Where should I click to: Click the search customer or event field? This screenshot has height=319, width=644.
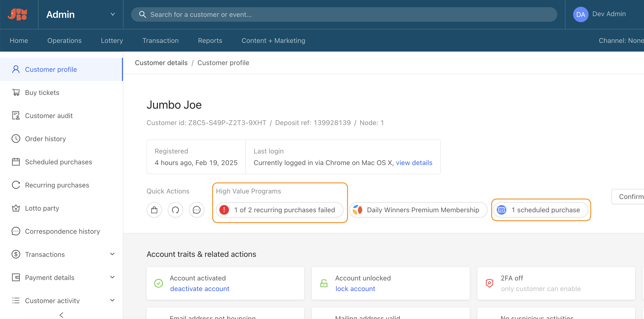click(x=344, y=14)
